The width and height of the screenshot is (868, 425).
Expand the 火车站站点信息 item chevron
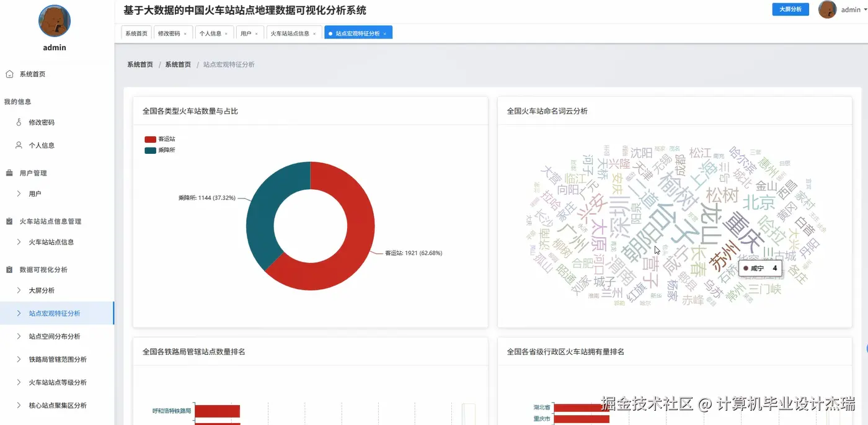[19, 242]
